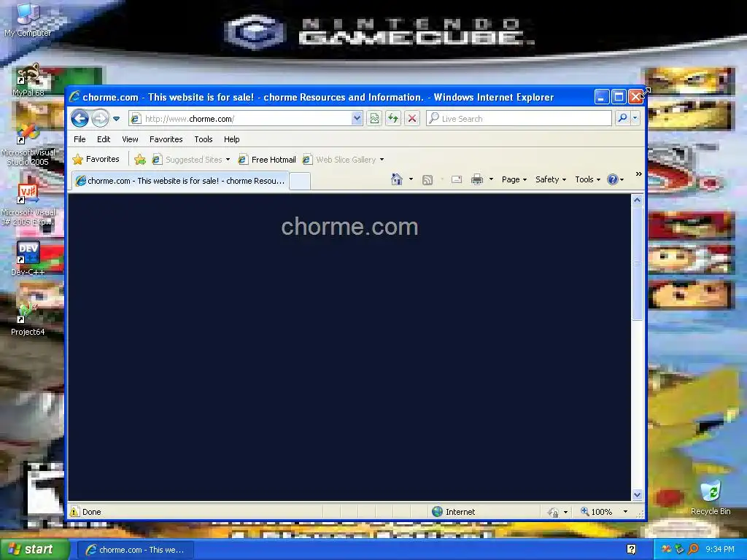Image resolution: width=747 pixels, height=560 pixels.
Task: Open the Edit menu
Action: (104, 139)
